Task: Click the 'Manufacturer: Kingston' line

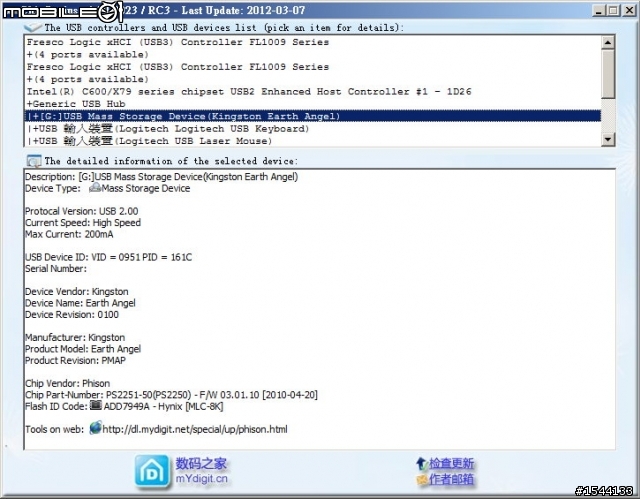Action: tap(75, 337)
